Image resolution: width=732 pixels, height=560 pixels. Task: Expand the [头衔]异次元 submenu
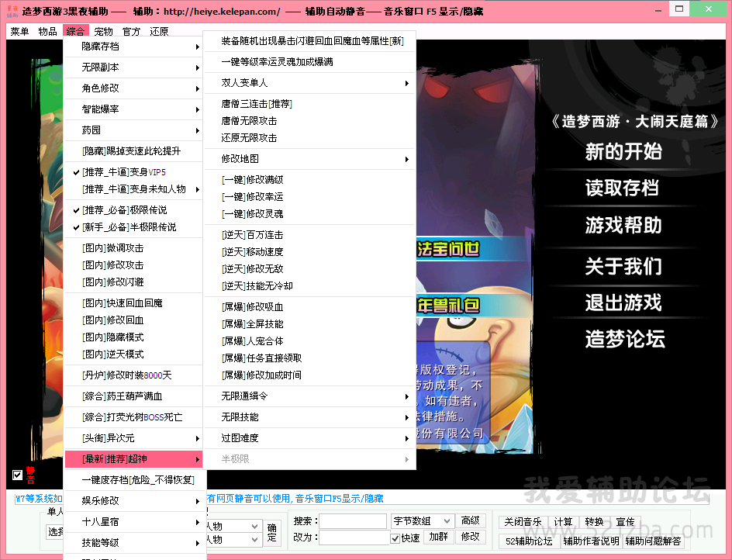tap(133, 438)
